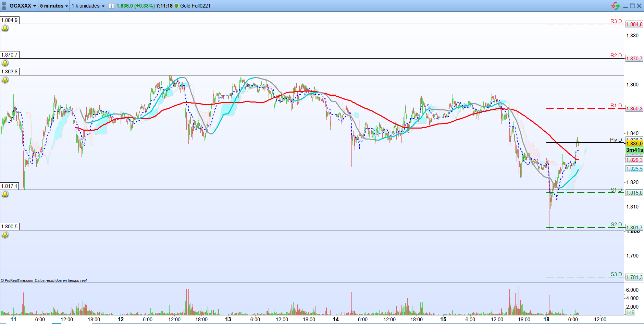The height and width of the screenshot is (324, 644).
Task: Click the alert bell under the 1.884,9 line
Action: tap(5, 28)
